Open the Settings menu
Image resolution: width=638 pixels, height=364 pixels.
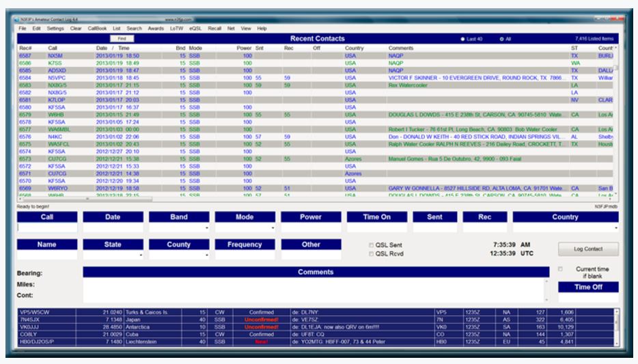[x=55, y=29]
